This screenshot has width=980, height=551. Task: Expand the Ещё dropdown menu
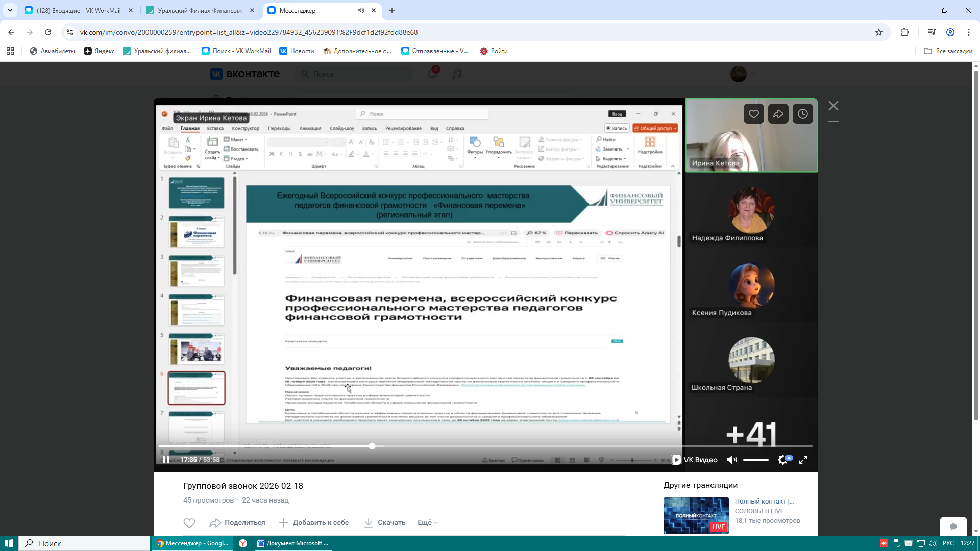tap(428, 522)
